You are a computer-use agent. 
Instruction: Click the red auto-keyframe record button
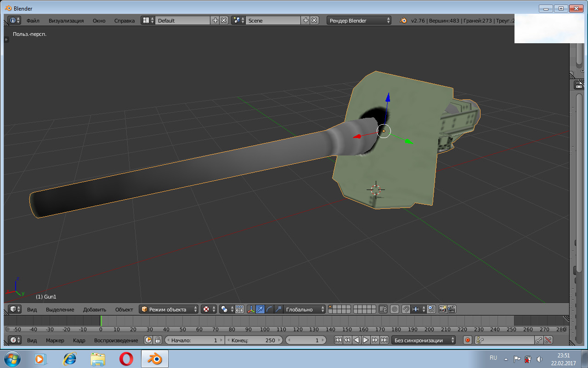point(468,340)
